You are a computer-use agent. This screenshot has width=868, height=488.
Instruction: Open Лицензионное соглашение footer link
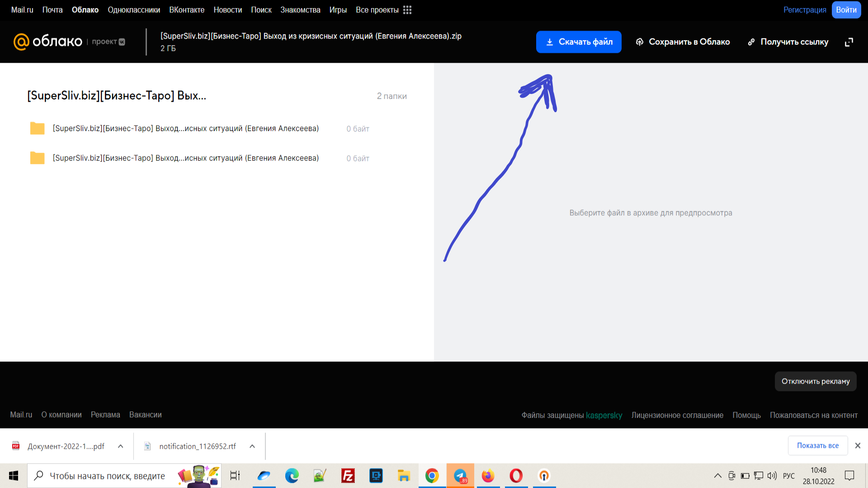click(x=677, y=415)
